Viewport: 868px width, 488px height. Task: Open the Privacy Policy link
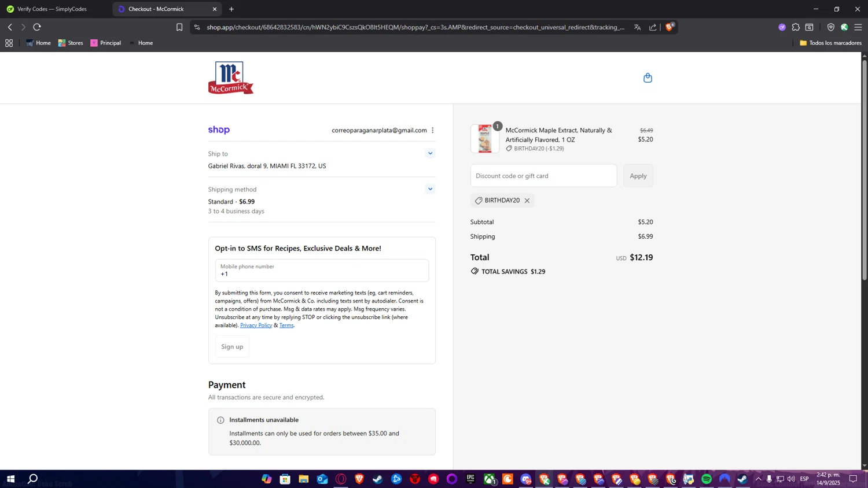click(x=256, y=326)
